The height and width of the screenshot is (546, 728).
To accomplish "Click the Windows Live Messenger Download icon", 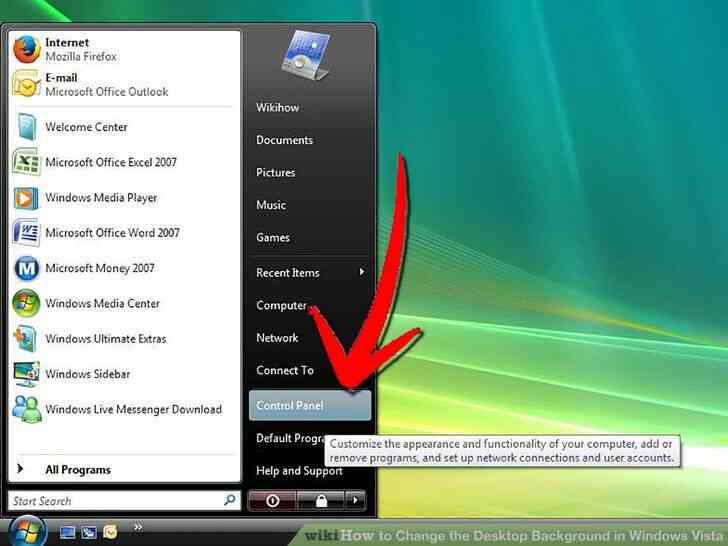I will (26, 409).
